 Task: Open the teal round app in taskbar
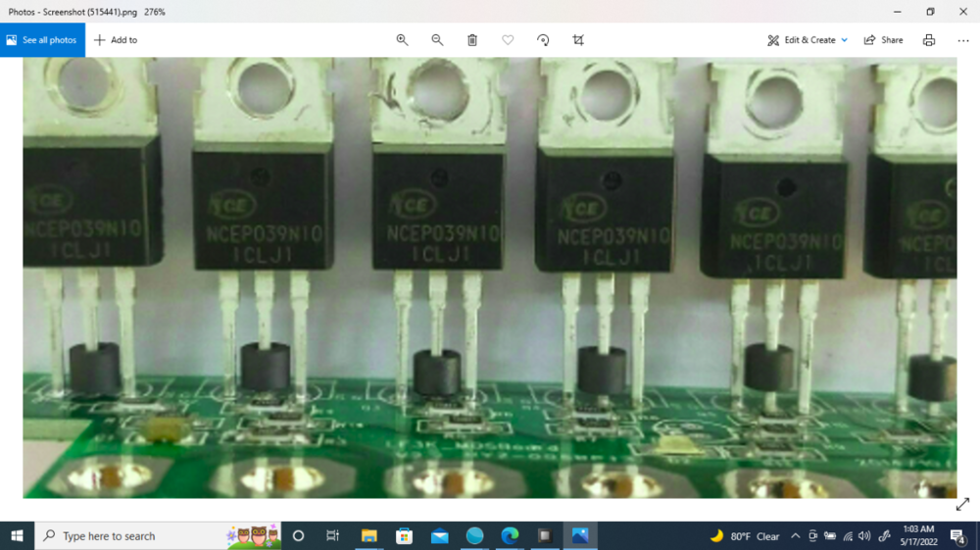tap(475, 535)
